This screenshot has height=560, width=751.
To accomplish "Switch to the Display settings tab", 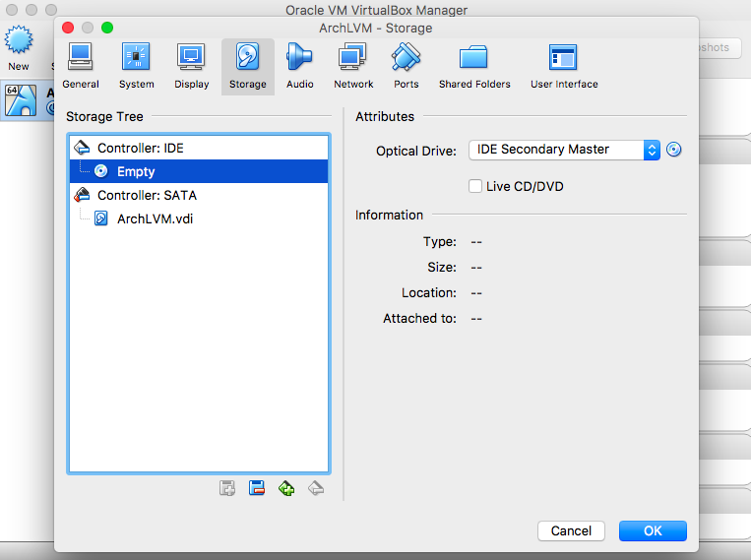I will pyautogui.click(x=192, y=67).
